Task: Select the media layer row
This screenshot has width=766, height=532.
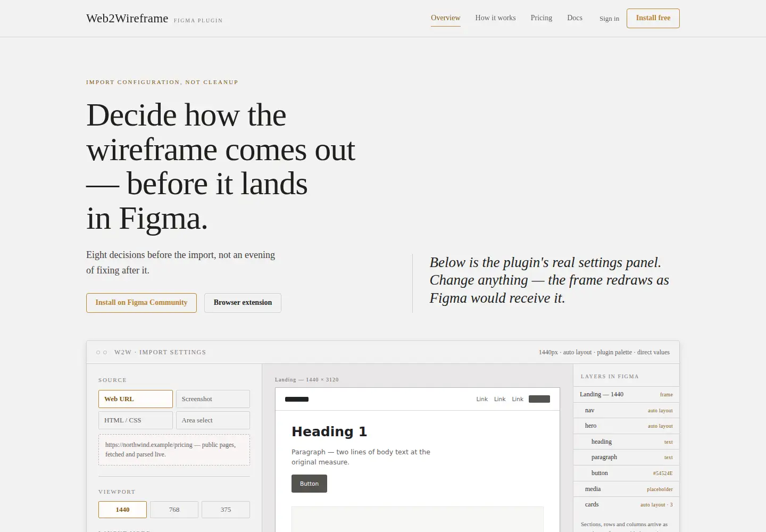Action: (626, 489)
